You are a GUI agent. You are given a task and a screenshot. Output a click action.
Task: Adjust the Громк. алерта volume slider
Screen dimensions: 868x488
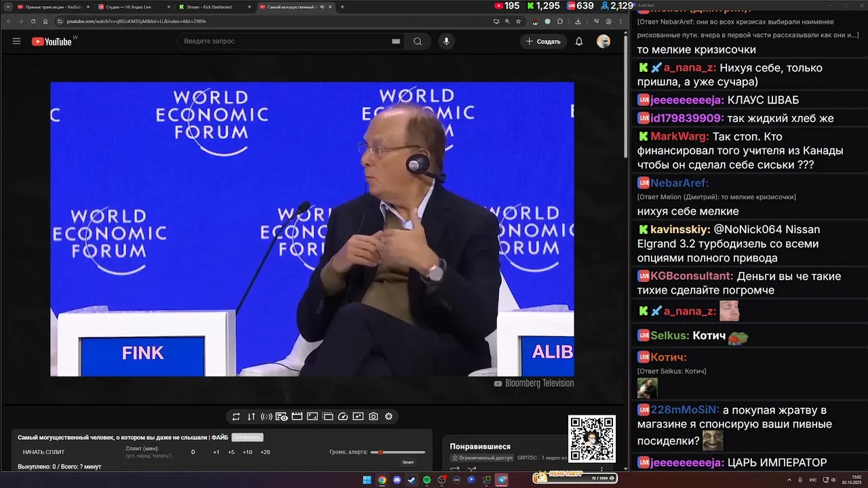pos(398,452)
